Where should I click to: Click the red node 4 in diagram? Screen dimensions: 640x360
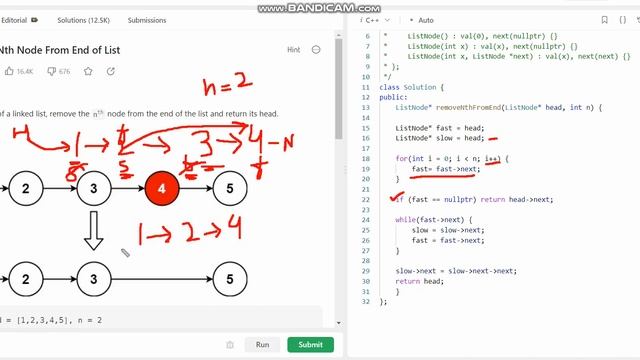click(x=162, y=188)
